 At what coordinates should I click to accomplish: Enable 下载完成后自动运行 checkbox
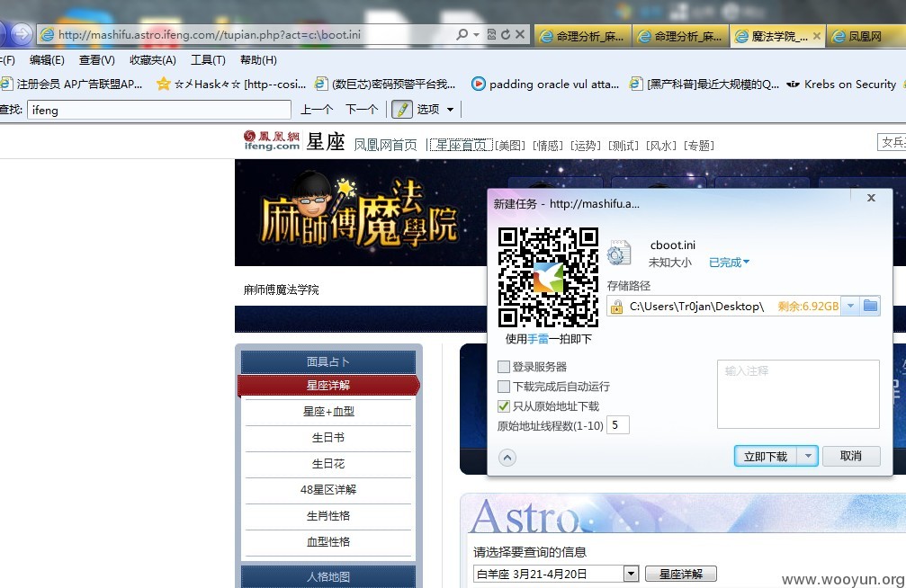click(x=504, y=387)
